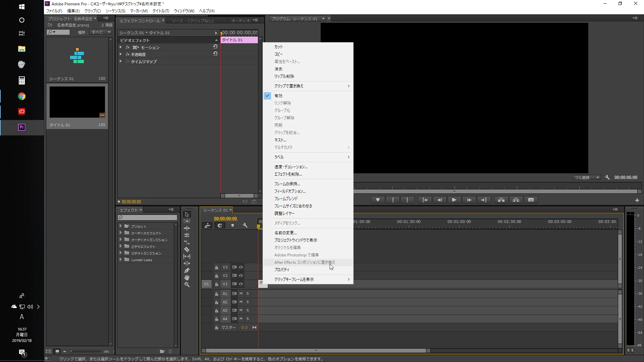Click the timeline Snap magnet icon

point(220,226)
